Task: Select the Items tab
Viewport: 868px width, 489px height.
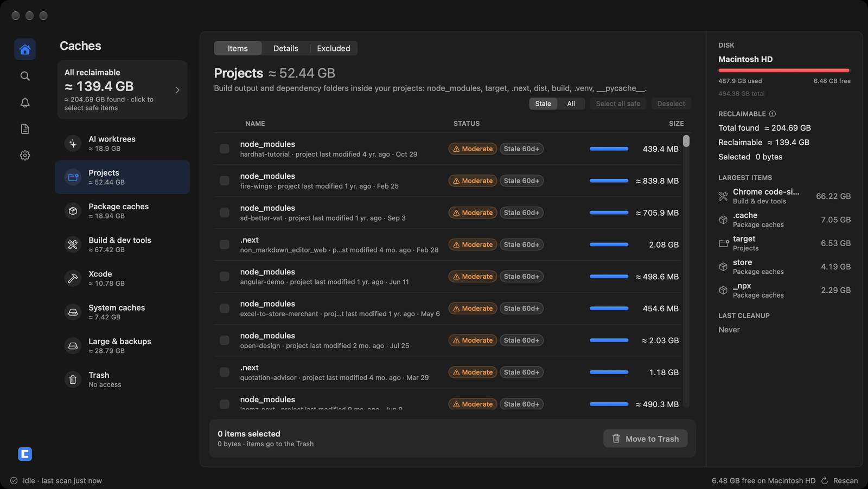Action: [238, 48]
